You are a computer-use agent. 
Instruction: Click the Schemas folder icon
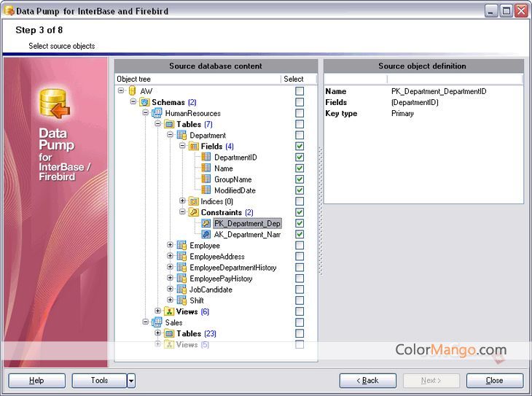click(x=144, y=102)
